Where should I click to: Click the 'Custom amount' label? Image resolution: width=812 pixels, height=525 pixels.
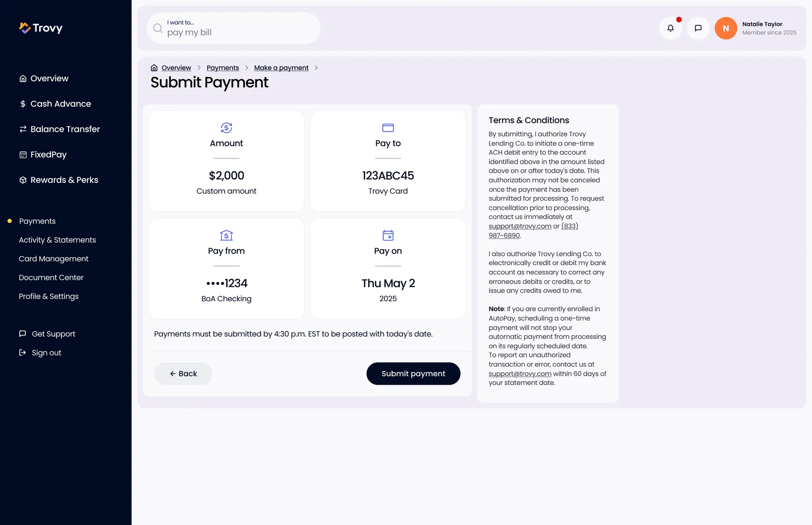[226, 191]
